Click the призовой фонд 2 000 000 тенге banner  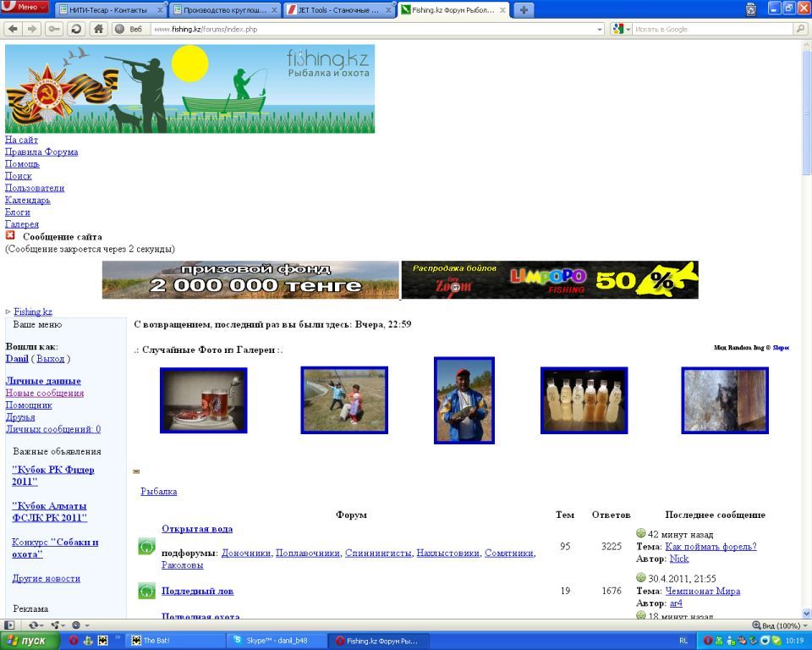click(x=250, y=280)
